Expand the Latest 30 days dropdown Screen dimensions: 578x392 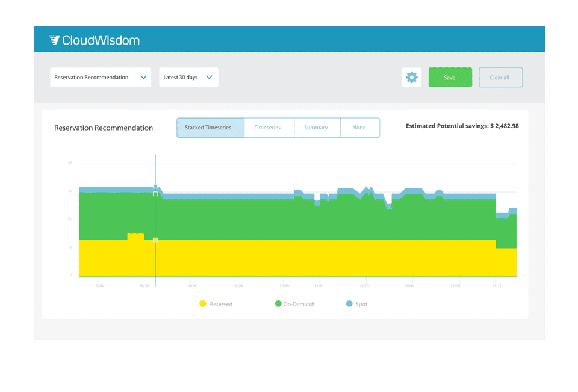188,78
